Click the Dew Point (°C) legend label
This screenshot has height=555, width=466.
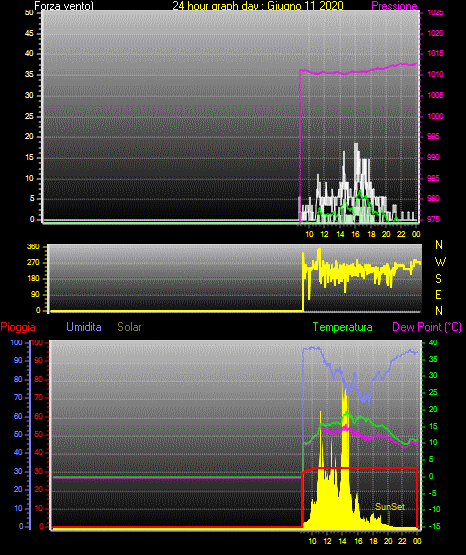coord(427,327)
